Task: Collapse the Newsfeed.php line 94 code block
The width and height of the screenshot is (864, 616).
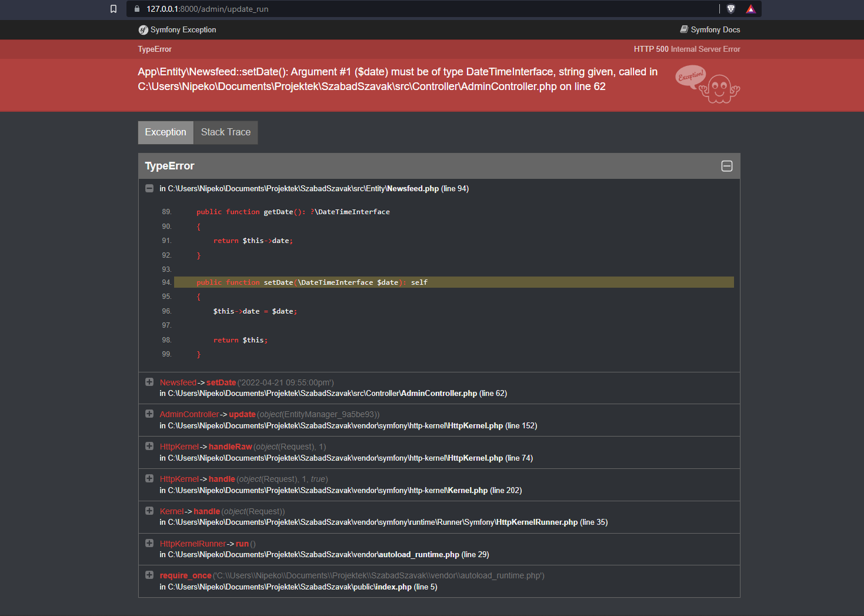Action: click(149, 188)
